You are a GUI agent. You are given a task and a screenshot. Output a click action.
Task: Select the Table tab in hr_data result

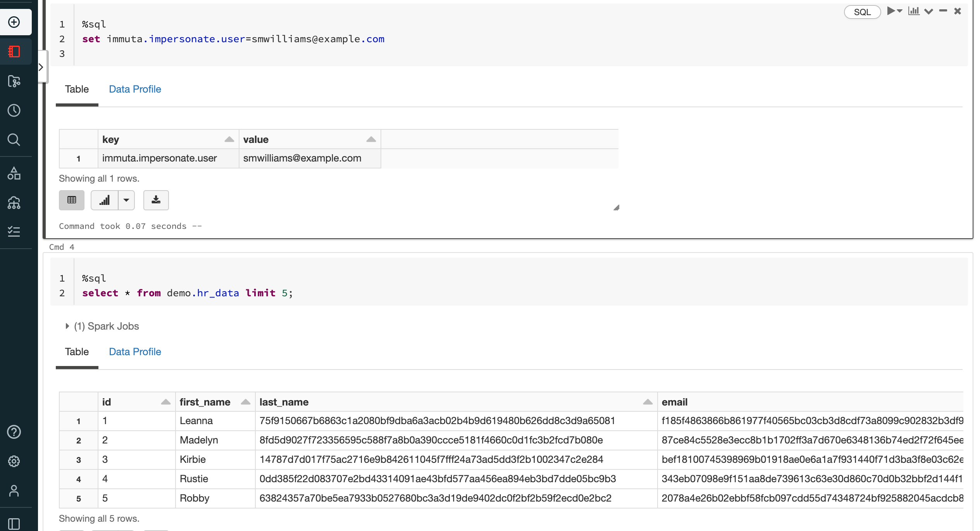pyautogui.click(x=77, y=352)
